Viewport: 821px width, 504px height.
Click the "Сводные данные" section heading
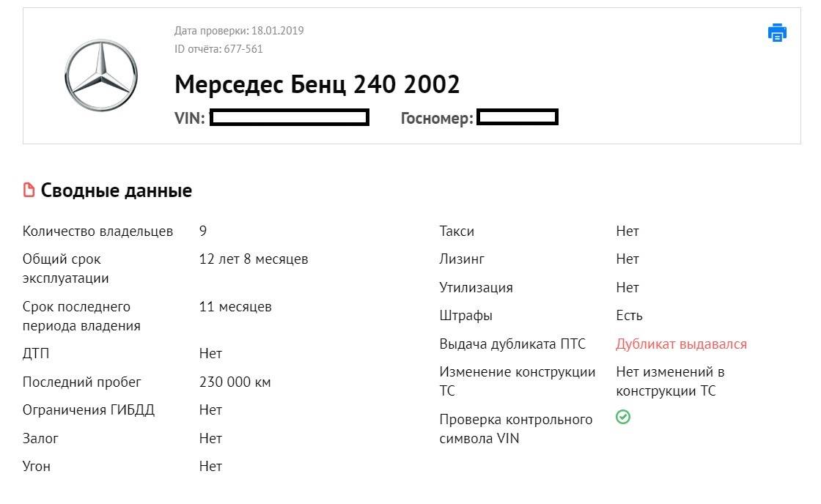116,191
